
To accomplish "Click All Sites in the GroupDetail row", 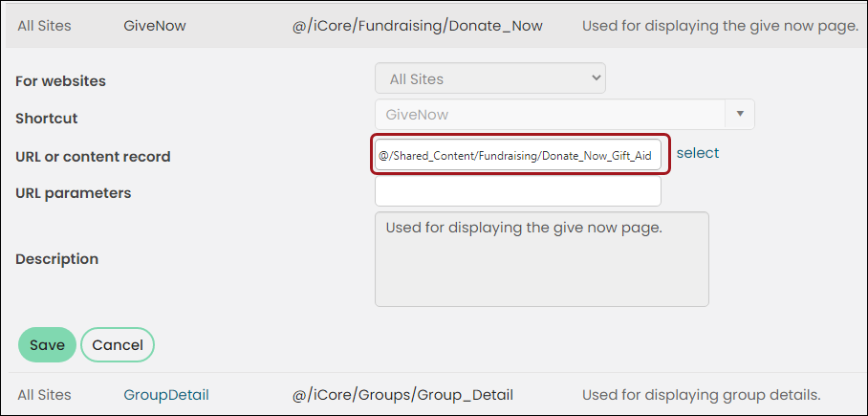I will 44,395.
